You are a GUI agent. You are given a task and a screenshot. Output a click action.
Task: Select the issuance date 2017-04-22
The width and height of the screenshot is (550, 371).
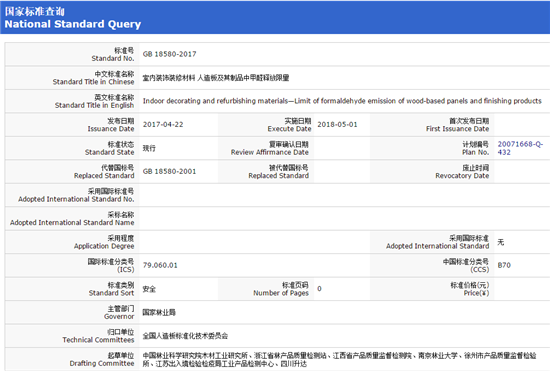(163, 124)
